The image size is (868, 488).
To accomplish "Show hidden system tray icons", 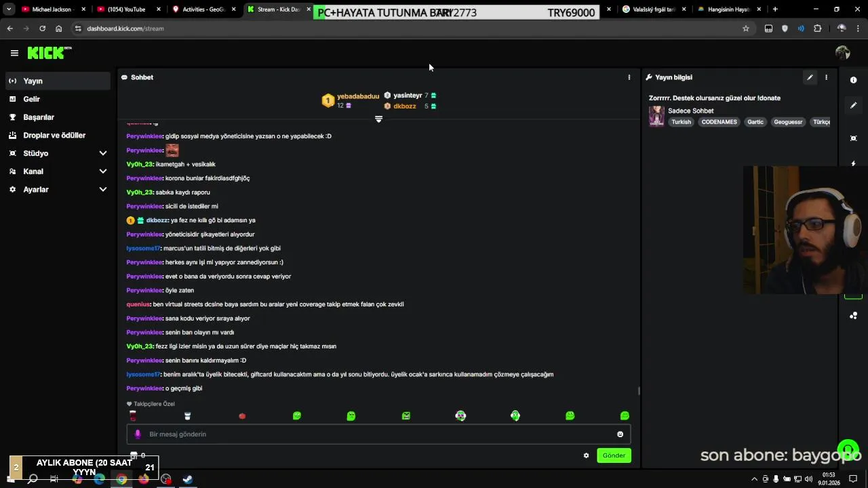I will (x=754, y=479).
